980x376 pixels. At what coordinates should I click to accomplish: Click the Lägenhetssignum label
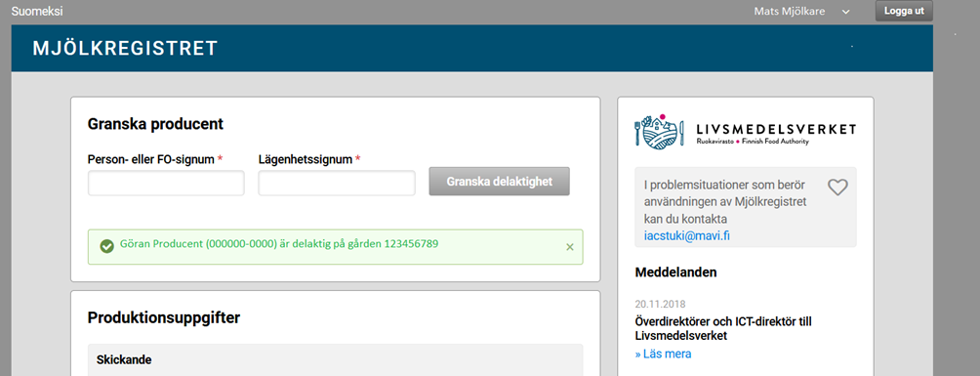[309, 159]
